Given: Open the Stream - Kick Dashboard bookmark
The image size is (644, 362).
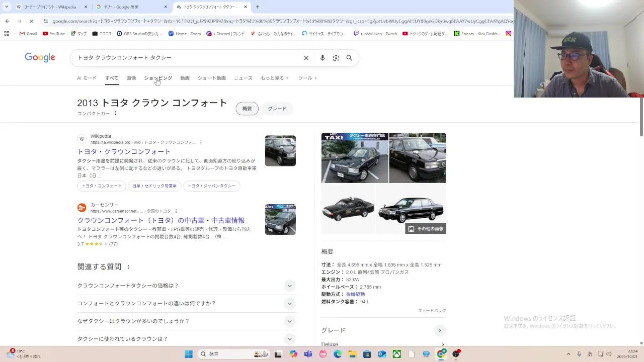Looking at the screenshot, I should pyautogui.click(x=477, y=34).
